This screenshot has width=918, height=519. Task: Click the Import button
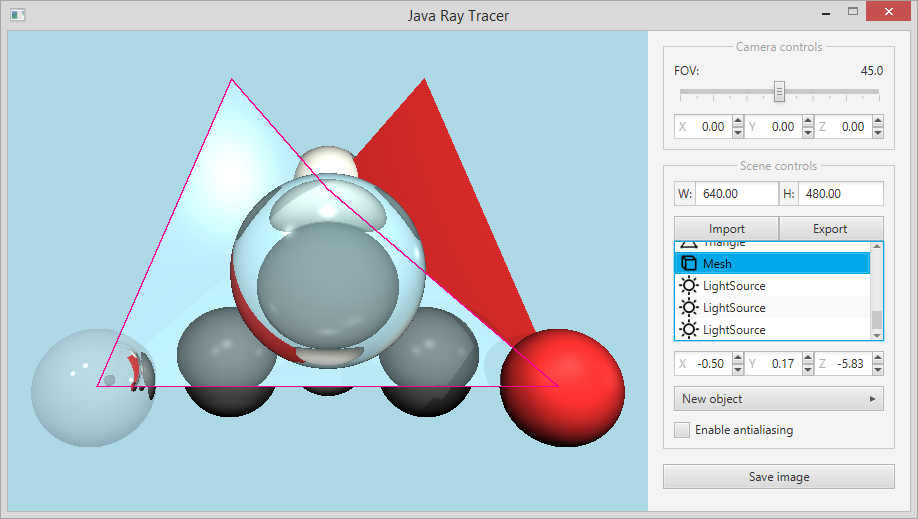[727, 228]
